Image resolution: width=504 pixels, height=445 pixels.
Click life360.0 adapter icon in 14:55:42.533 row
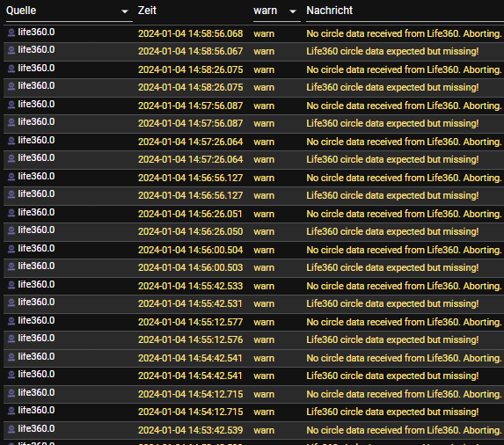[11, 285]
